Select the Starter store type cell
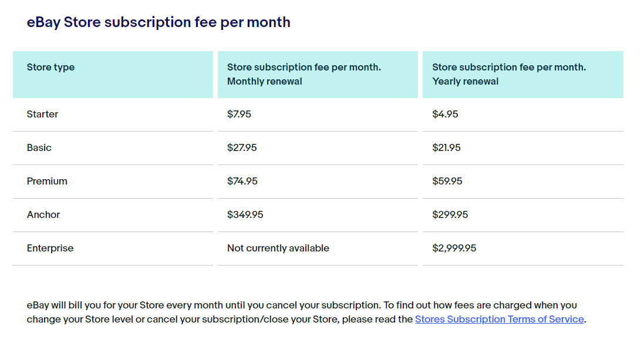The image size is (644, 339). point(113,114)
